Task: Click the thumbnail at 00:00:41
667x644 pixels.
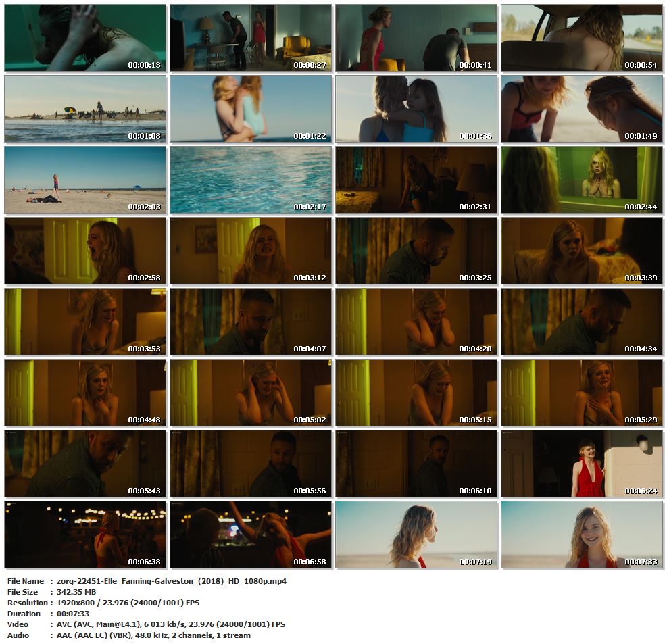Action: tap(416, 38)
